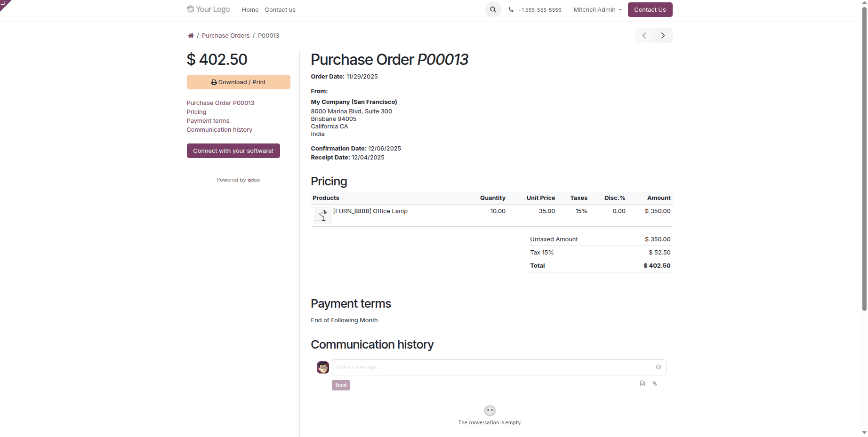Click Connect with your software!
Screen dimensions: 868x437
pyautogui.click(x=233, y=151)
